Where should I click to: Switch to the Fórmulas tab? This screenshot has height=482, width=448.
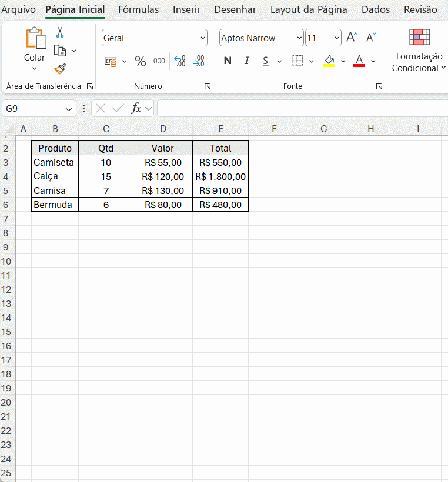(x=138, y=9)
